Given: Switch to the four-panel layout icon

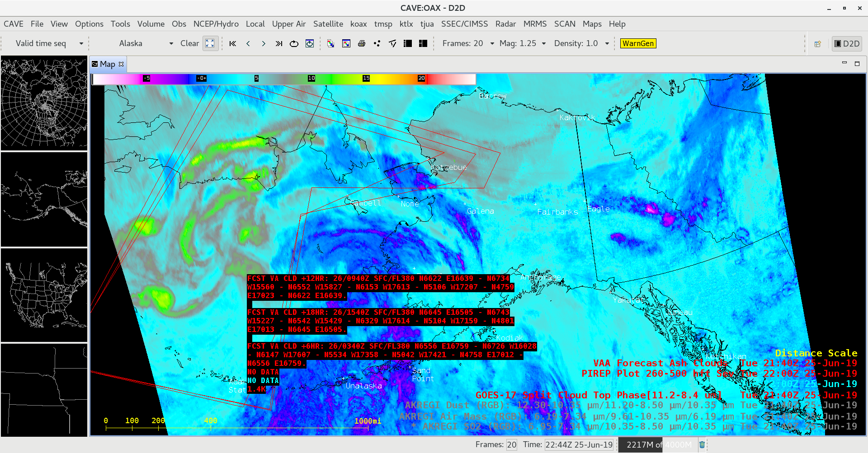Looking at the screenshot, I should coord(423,43).
